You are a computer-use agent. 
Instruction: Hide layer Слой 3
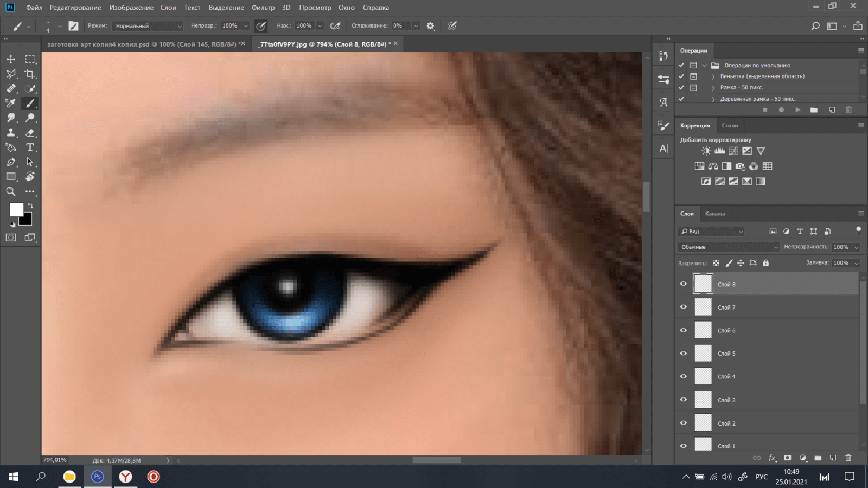(684, 400)
